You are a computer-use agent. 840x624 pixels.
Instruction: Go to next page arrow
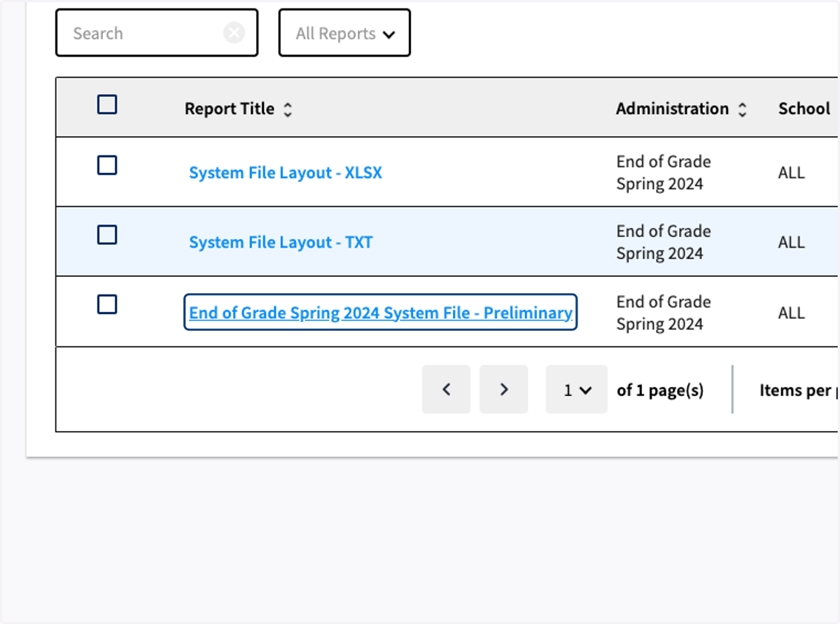503,390
